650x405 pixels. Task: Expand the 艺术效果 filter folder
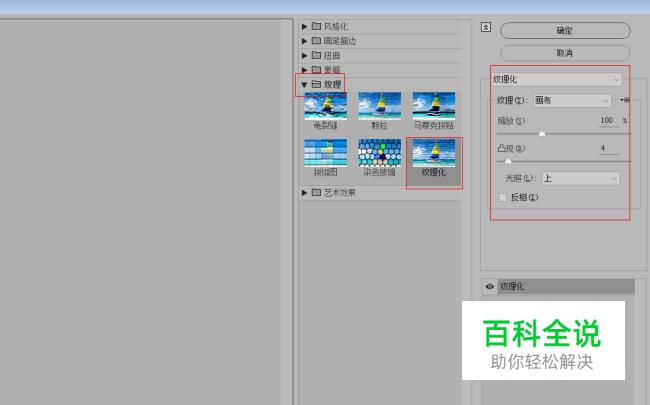pyautogui.click(x=304, y=193)
